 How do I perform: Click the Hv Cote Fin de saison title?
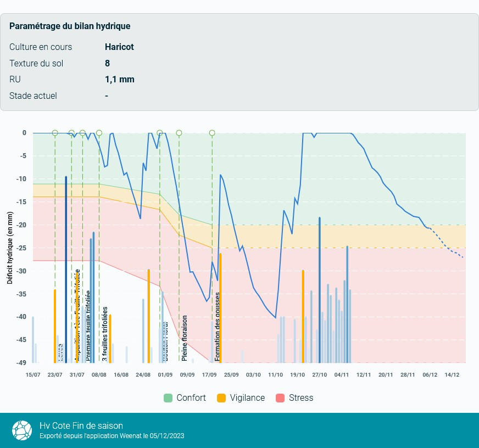(x=81, y=426)
